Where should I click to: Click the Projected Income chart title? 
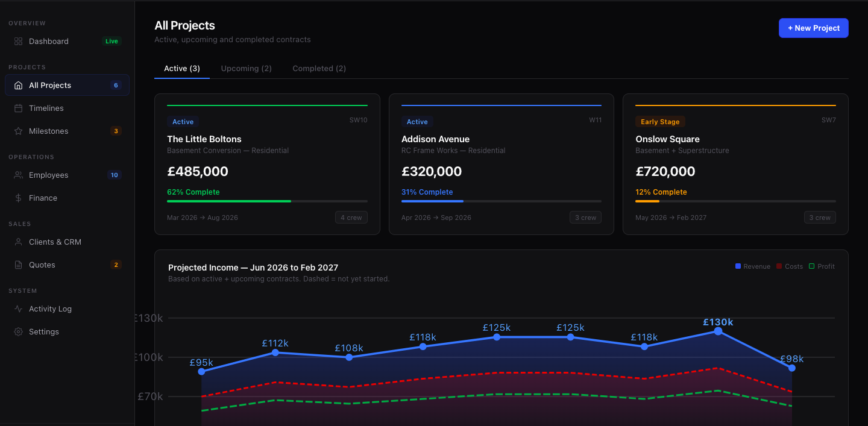click(253, 268)
